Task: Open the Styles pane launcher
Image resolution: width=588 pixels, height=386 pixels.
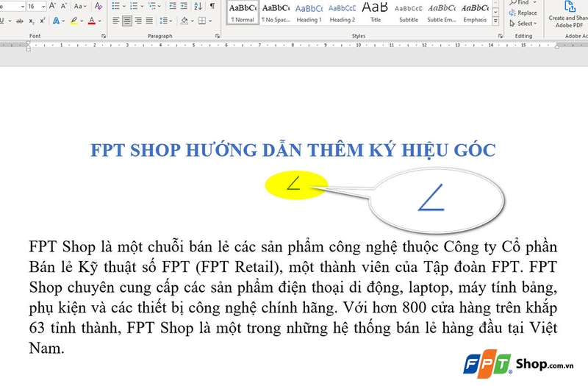Action: pyautogui.click(x=501, y=36)
